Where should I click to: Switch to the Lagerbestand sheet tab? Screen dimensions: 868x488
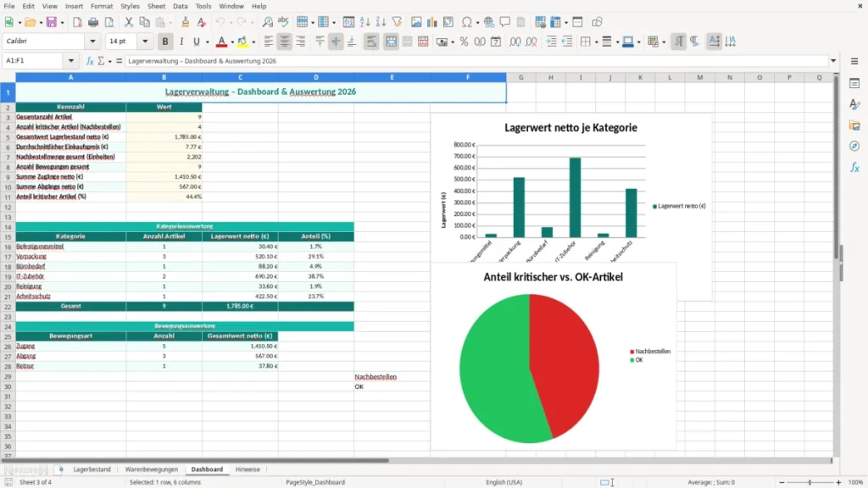click(92, 469)
